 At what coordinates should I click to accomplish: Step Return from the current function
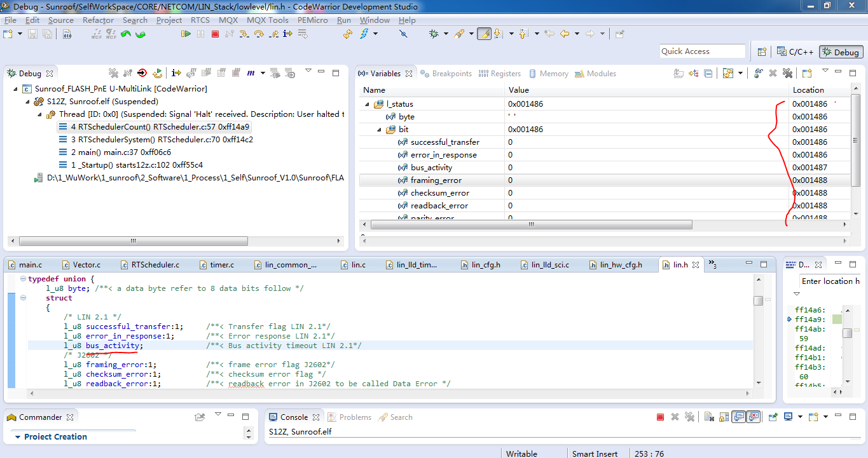tap(273, 33)
